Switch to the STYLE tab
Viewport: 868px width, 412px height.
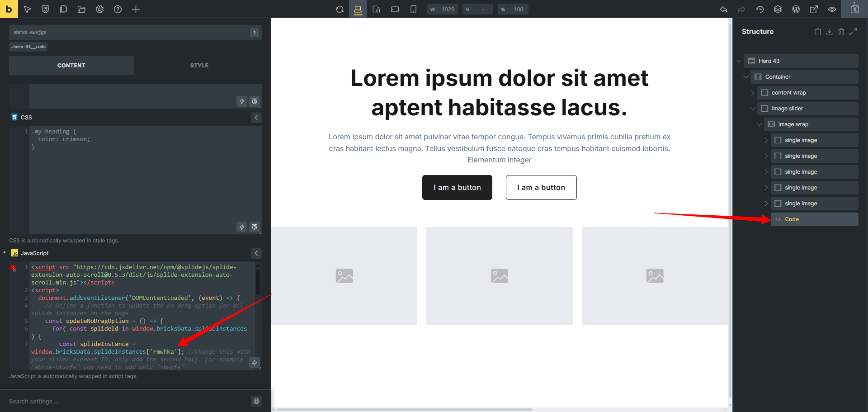[199, 66]
